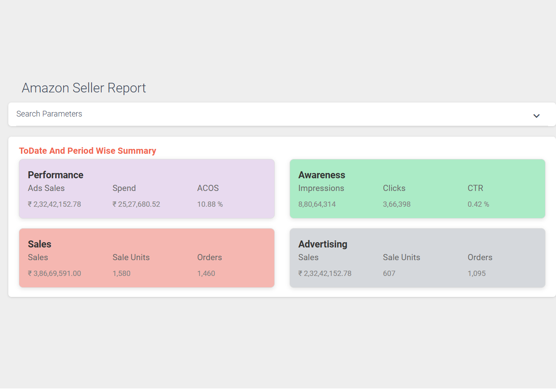Viewport: 556px width, 392px height.
Task: Click the Performance card title
Action: coord(56,175)
